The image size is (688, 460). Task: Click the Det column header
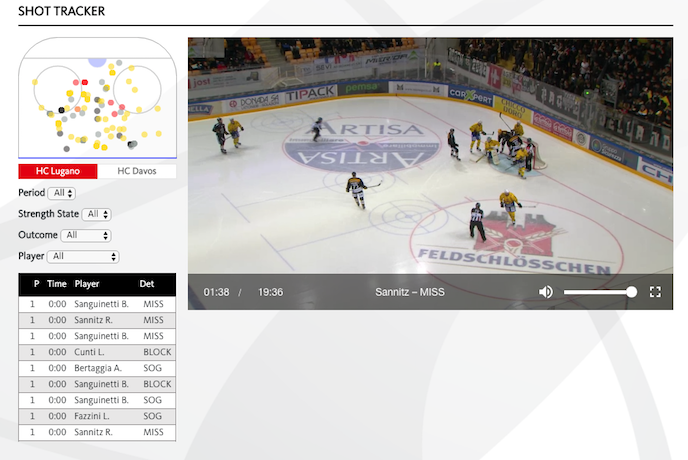point(147,284)
